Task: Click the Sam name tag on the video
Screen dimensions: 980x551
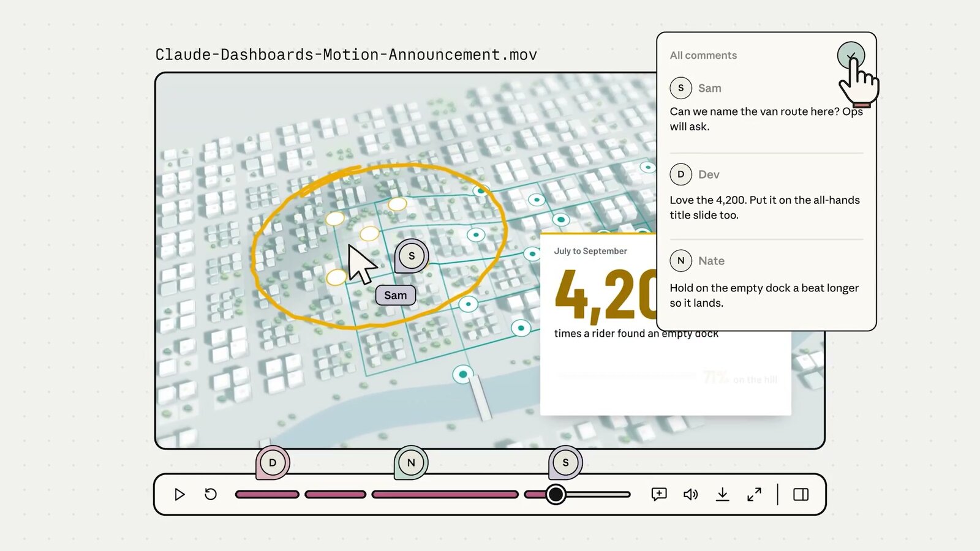Action: [x=396, y=295]
